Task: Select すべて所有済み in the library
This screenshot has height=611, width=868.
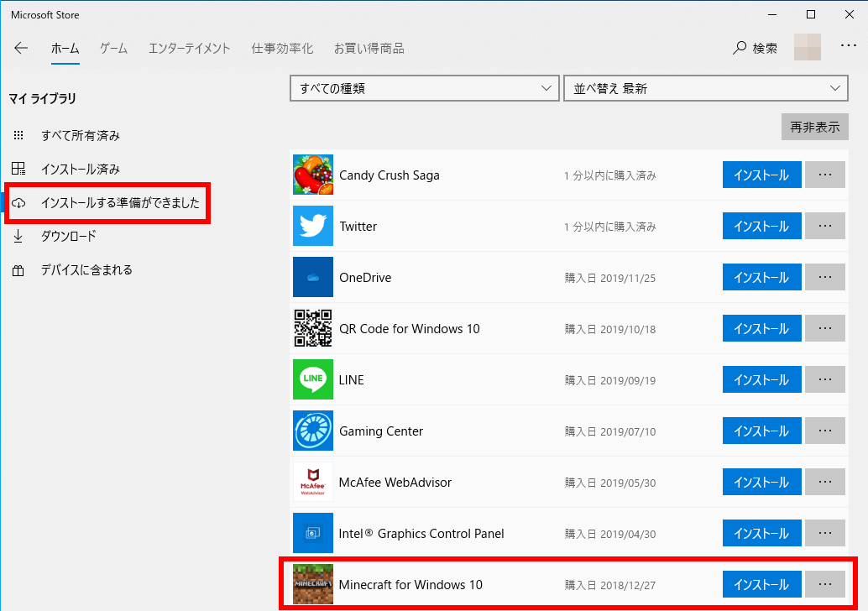Action: (81, 136)
